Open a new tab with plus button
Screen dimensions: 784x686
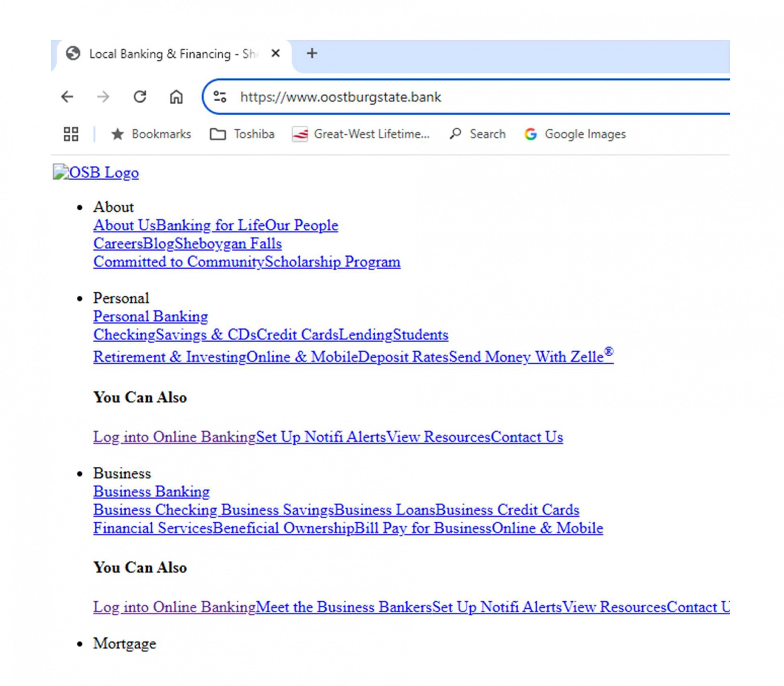pos(312,53)
